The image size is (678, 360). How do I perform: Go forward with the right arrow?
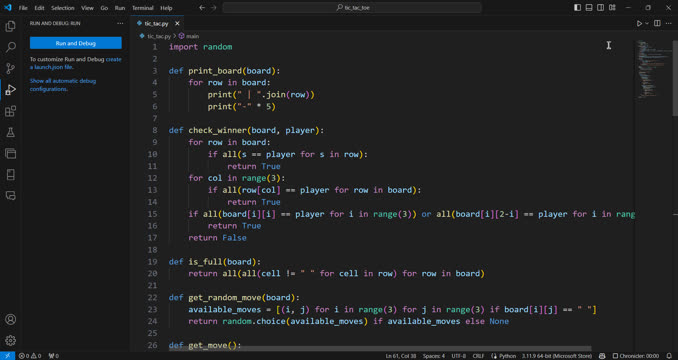click(x=214, y=8)
